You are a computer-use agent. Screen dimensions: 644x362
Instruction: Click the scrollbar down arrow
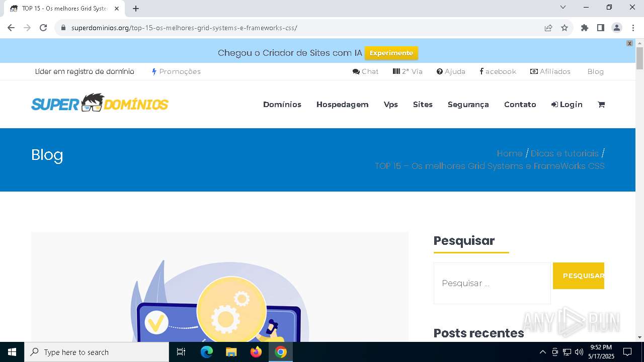[x=639, y=337]
